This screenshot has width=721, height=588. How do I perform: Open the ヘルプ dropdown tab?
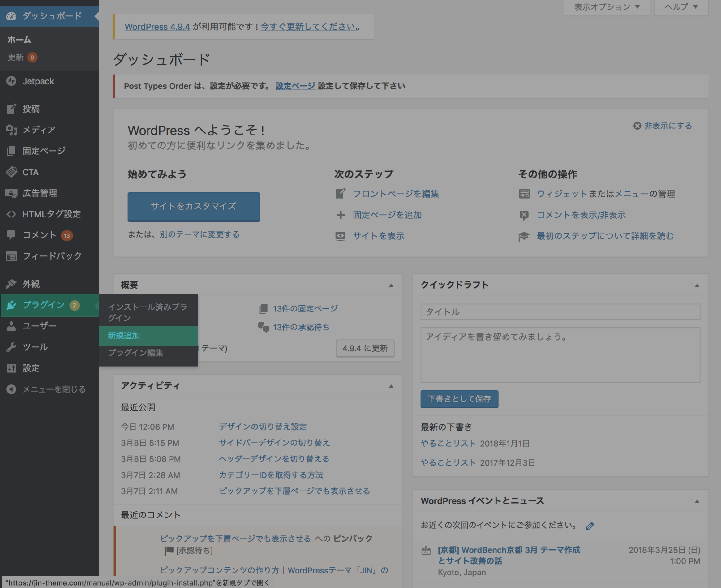point(681,7)
